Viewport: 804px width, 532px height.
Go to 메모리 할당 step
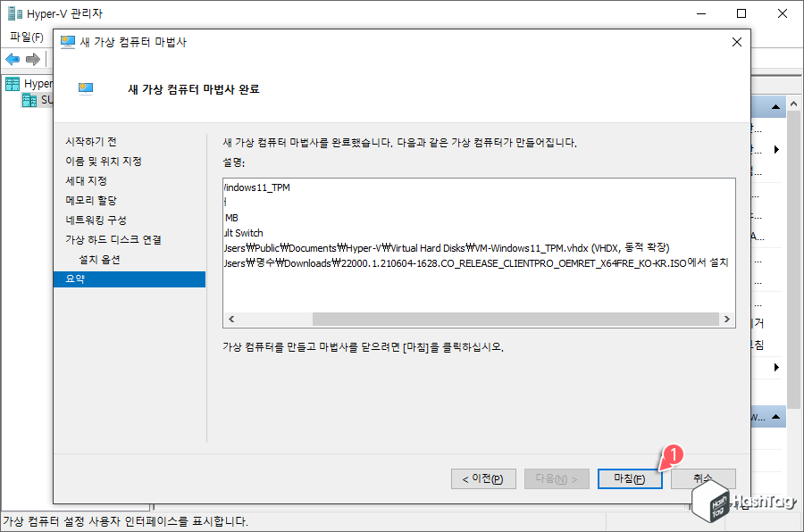(91, 201)
